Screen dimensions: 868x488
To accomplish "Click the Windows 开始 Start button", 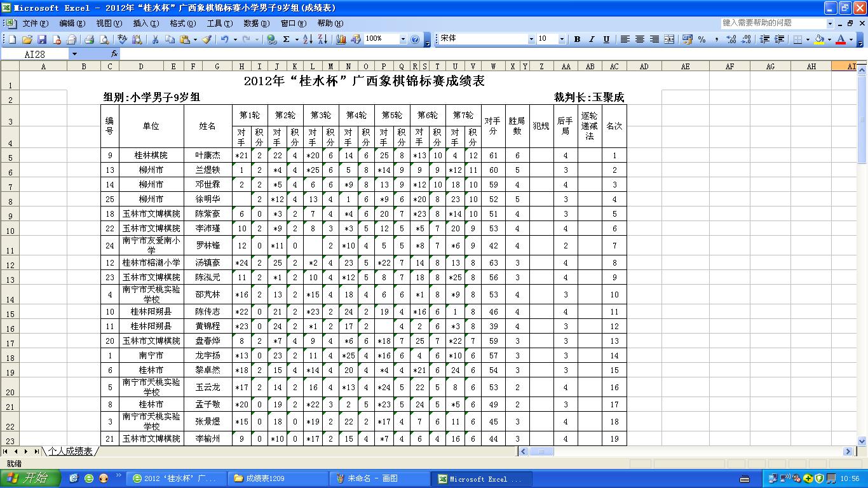I will pos(31,478).
